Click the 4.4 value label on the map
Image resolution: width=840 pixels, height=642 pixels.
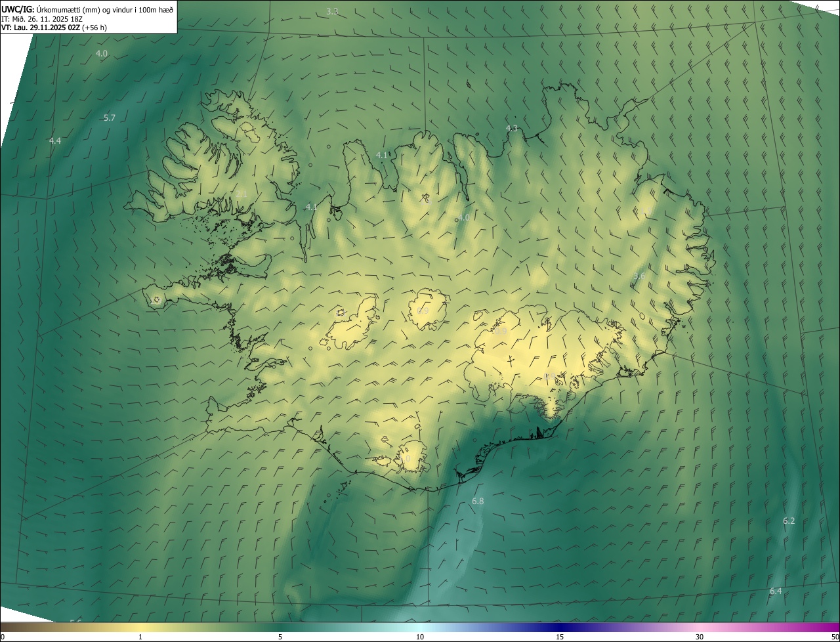[55, 141]
